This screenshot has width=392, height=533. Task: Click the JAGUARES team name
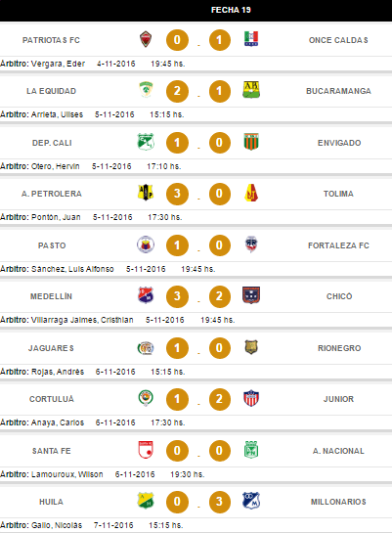51,348
